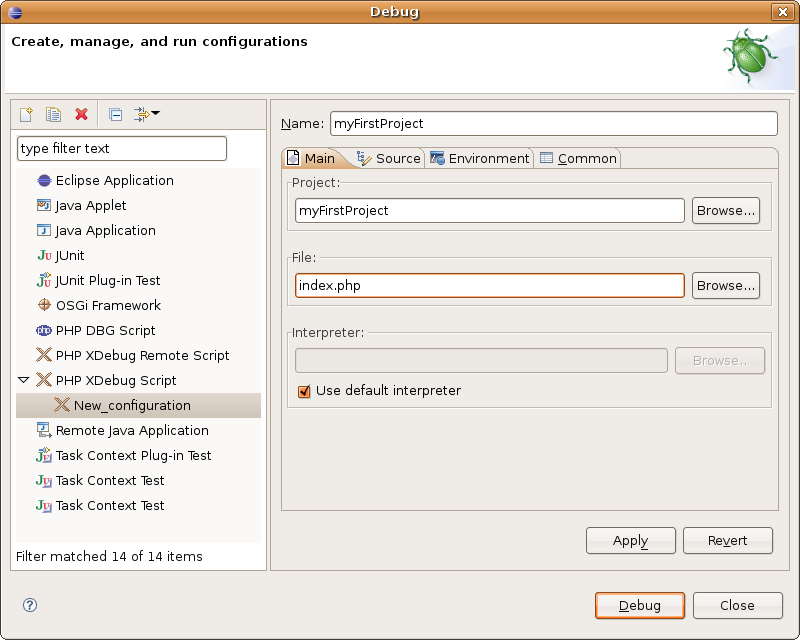Click the duplicate configuration icon

54,115
